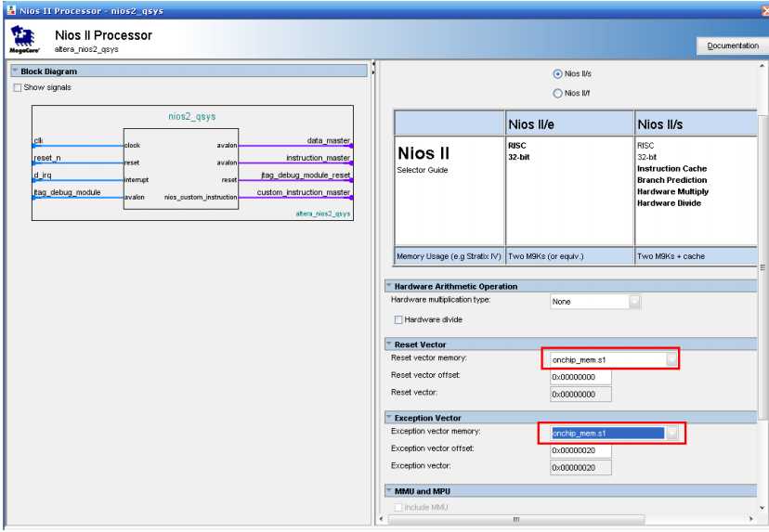
Task: Click the Hardware Multiply feature text
Action: pos(672,191)
